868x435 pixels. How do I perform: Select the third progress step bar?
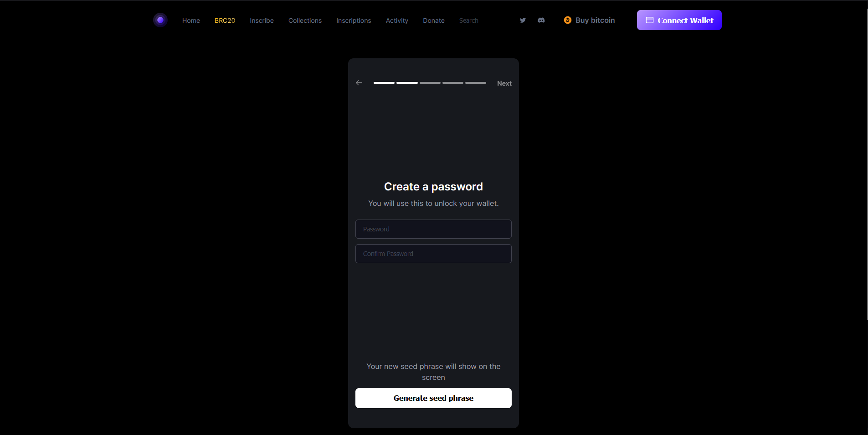click(x=430, y=83)
